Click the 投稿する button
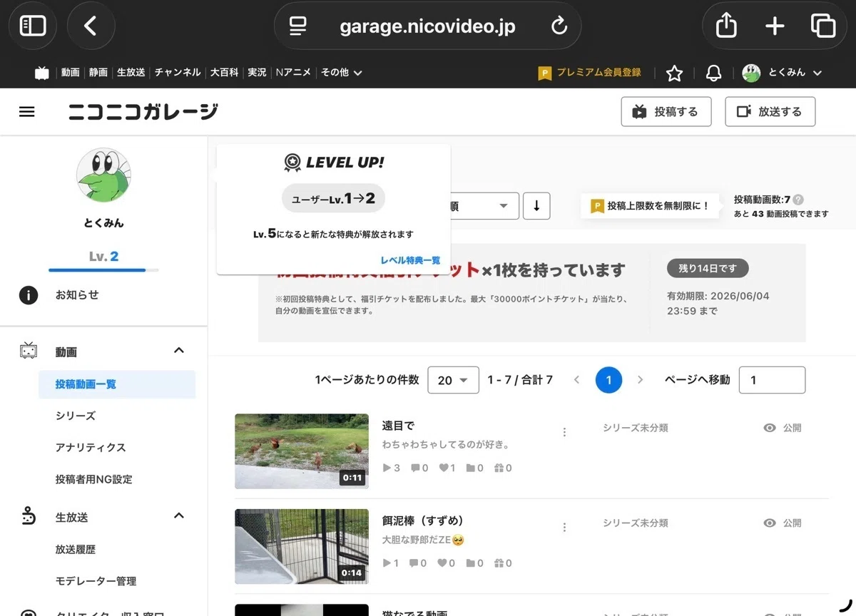856x616 pixels. tap(666, 112)
